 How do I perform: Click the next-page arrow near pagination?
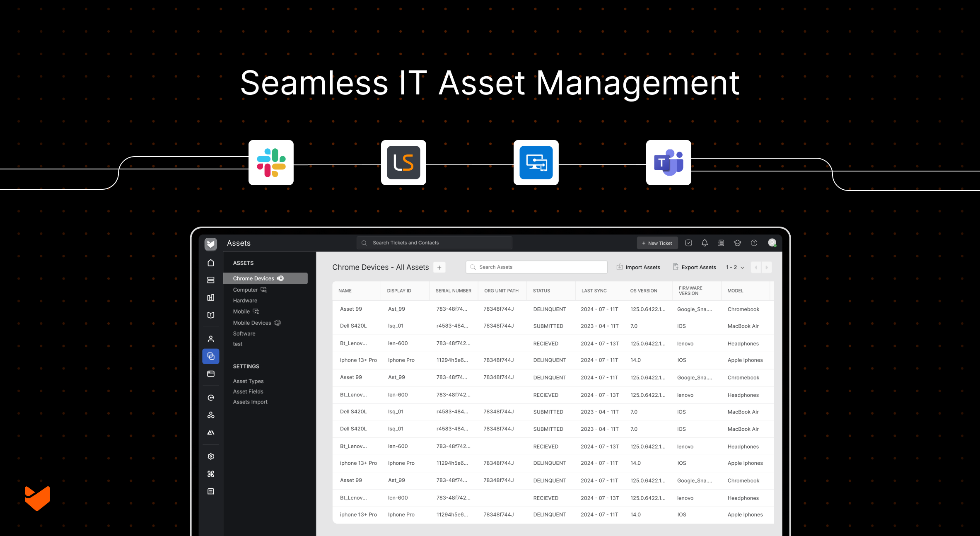coord(767,267)
